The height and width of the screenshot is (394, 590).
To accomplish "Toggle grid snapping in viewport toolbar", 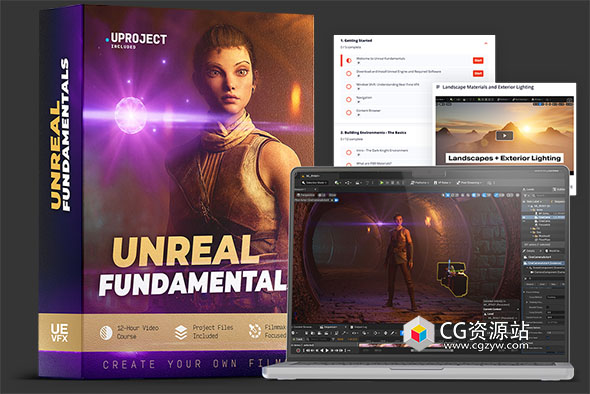I will 475,195.
